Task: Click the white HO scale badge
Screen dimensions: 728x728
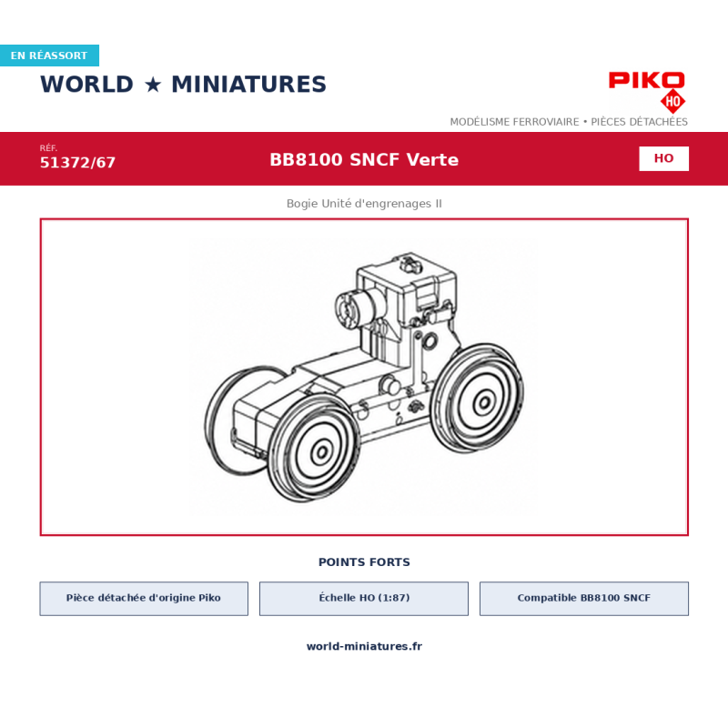Action: 663,158
